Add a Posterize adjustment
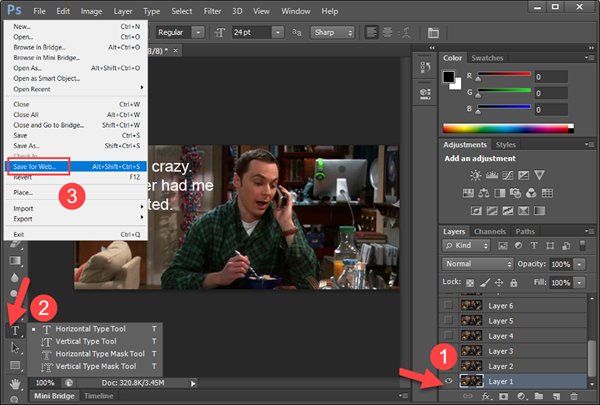This screenshot has height=405, width=600. pyautogui.click(x=492, y=211)
